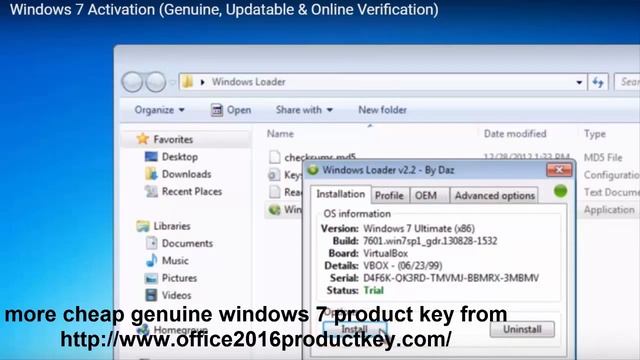Image resolution: width=640 pixels, height=360 pixels.
Task: Click the Pictures library icon
Action: (x=151, y=278)
